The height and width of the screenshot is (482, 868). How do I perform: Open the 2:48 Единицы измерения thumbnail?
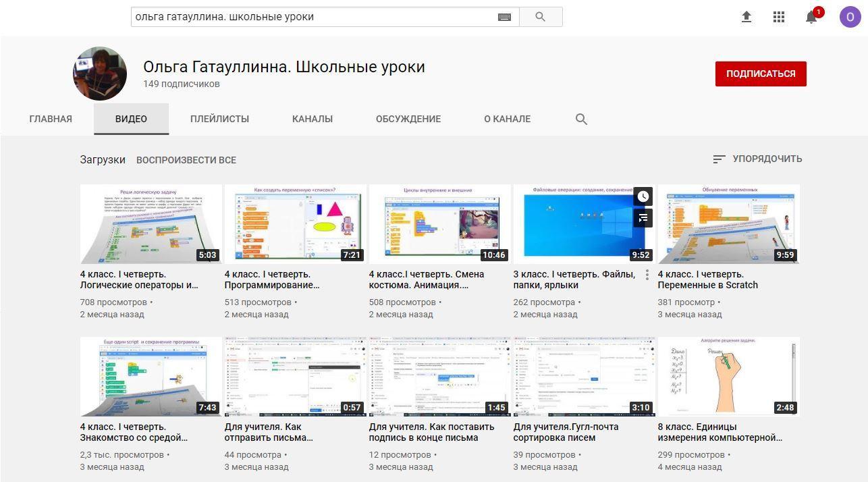728,377
